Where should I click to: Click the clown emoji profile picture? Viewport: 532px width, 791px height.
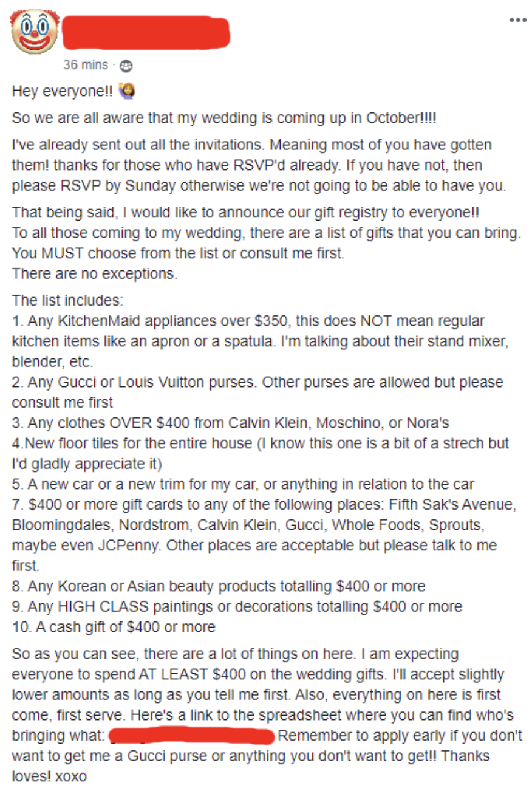pyautogui.click(x=35, y=32)
